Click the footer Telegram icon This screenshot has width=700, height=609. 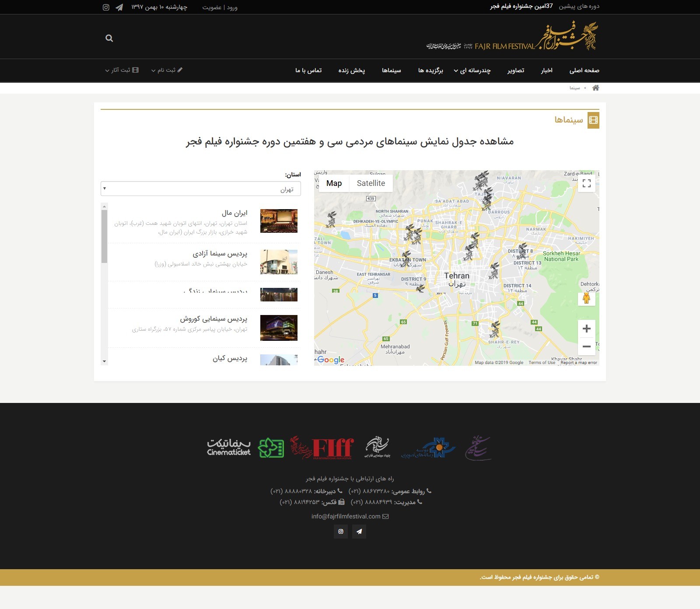click(359, 532)
